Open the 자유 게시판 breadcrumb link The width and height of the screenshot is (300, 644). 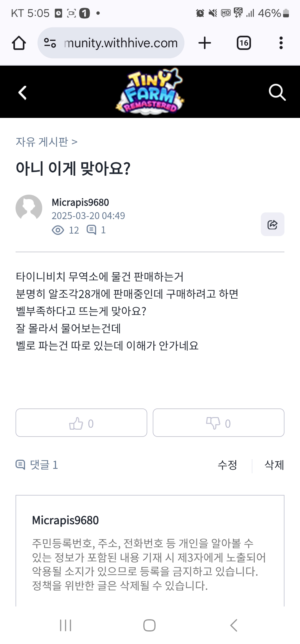(x=42, y=142)
